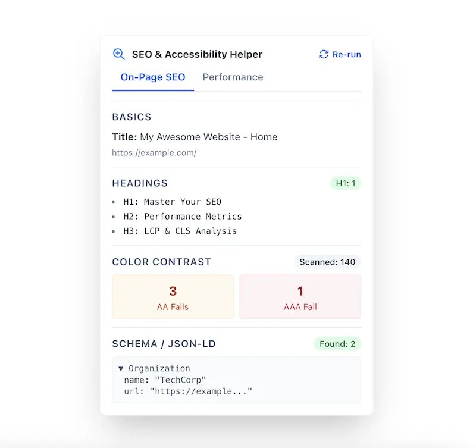
Task: Select the On-Page SEO tab
Action: tap(152, 77)
